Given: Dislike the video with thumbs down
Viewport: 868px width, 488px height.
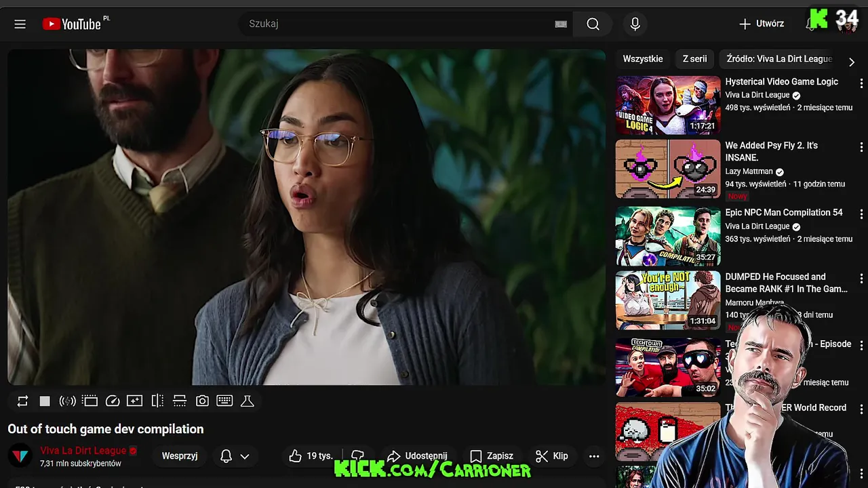Looking at the screenshot, I should pyautogui.click(x=358, y=456).
